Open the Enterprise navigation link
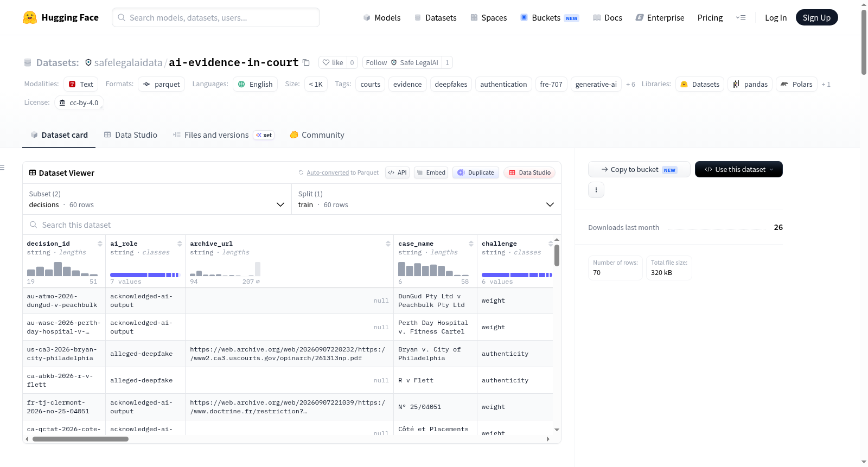868x467 pixels. coord(660,17)
